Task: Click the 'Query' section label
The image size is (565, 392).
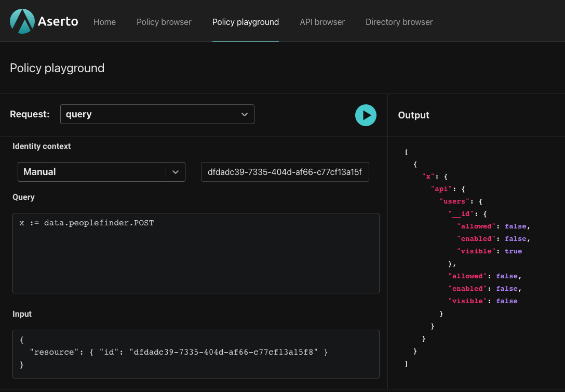Action: tap(23, 197)
